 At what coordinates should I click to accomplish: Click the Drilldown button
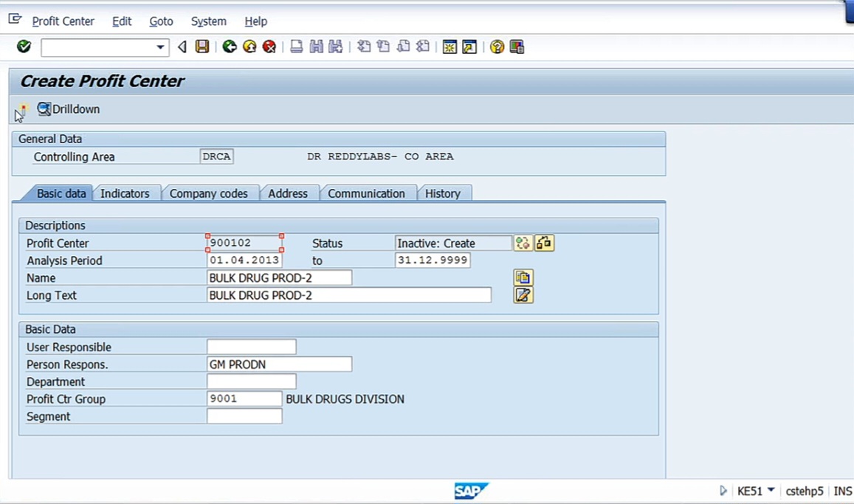click(69, 109)
